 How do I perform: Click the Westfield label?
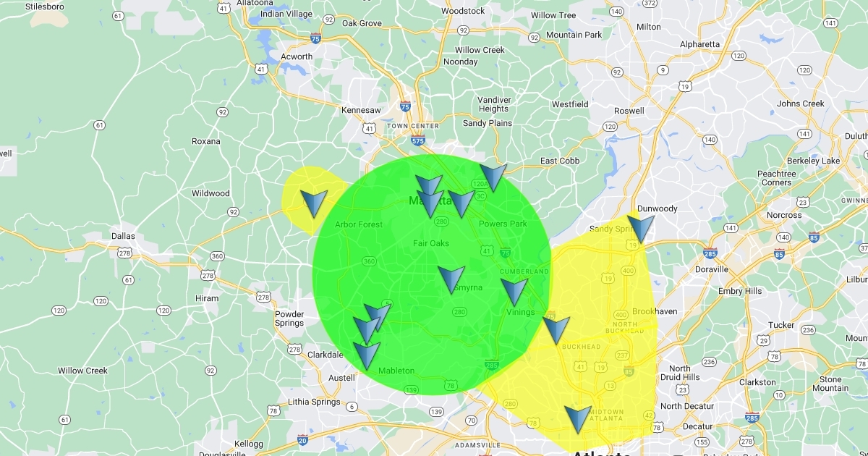pyautogui.click(x=570, y=104)
